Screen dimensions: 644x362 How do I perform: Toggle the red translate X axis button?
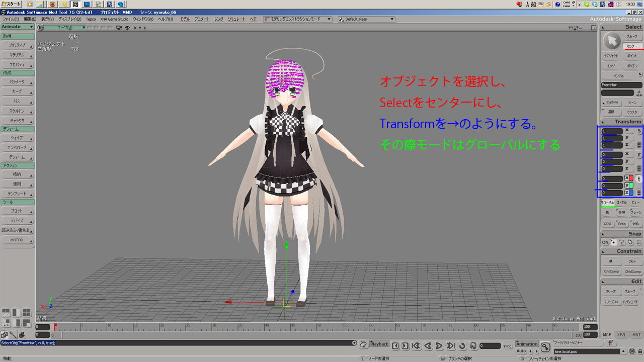tap(629, 178)
